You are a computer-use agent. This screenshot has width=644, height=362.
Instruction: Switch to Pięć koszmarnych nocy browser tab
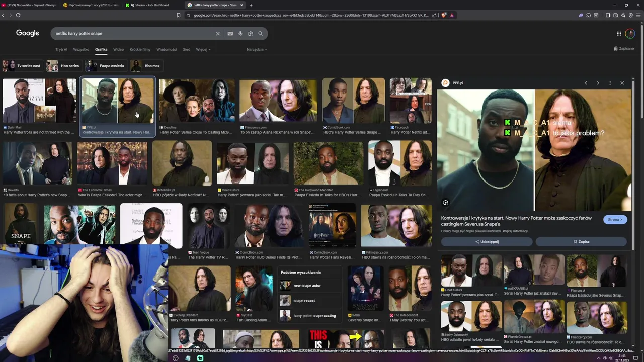coord(91,5)
